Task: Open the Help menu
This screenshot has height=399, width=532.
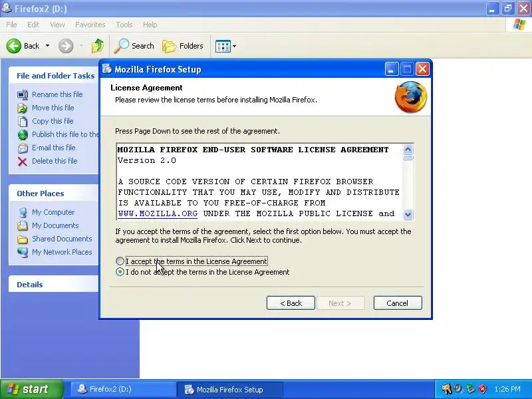Action: click(150, 25)
